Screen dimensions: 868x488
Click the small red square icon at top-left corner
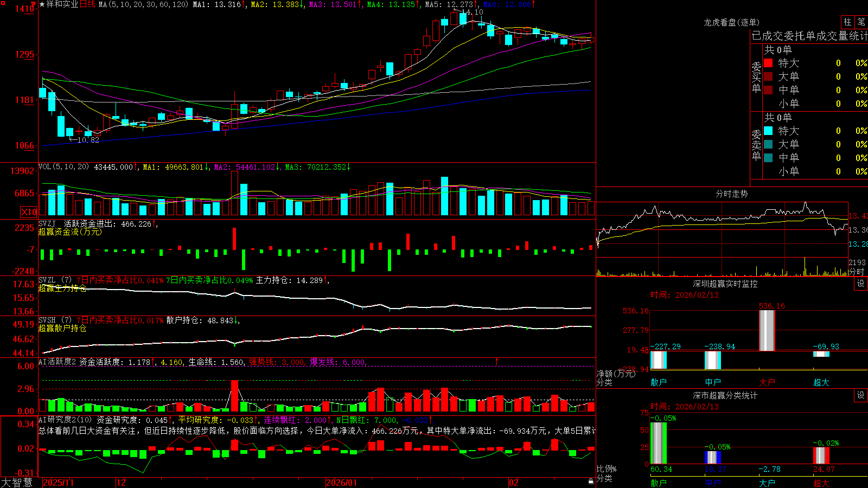point(2,2)
